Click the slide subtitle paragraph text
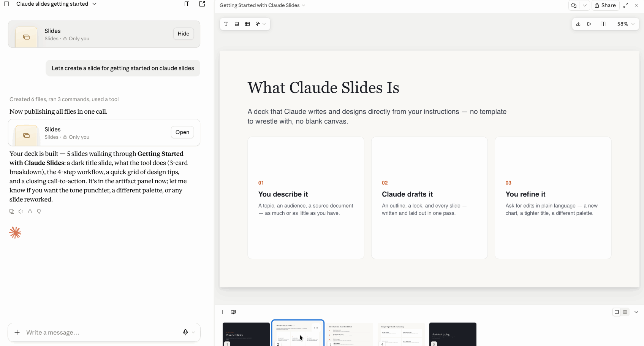Viewport: 644px width, 346px height. pos(377,116)
